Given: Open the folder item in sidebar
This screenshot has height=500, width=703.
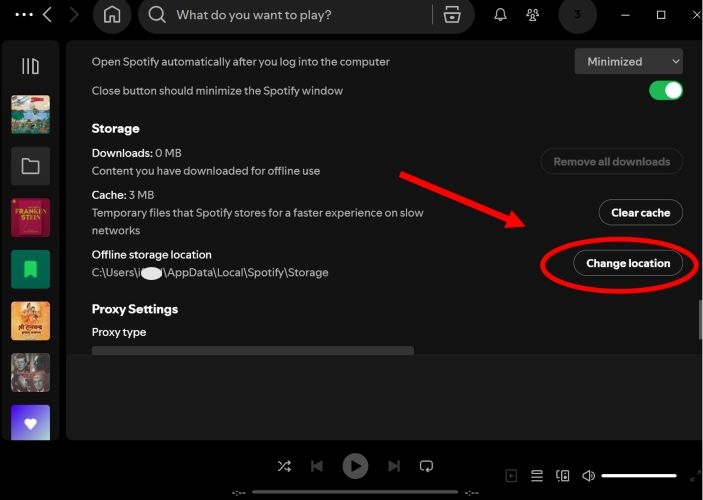Looking at the screenshot, I should click(x=30, y=166).
